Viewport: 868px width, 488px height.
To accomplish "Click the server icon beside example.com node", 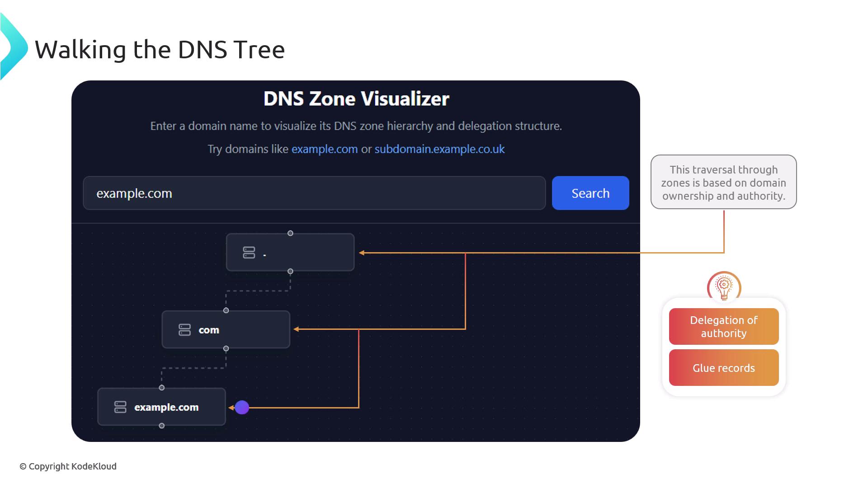I will click(120, 407).
